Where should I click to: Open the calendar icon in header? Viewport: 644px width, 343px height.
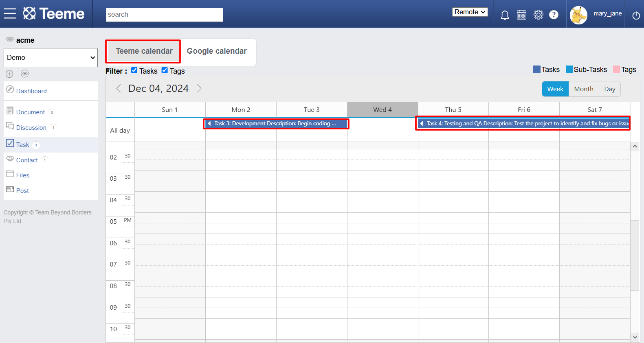(x=521, y=15)
